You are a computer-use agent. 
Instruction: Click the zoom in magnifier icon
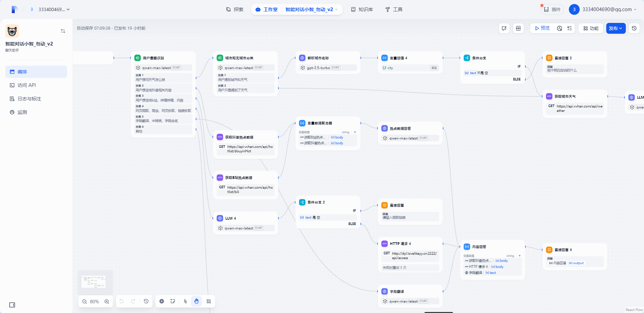tap(107, 302)
